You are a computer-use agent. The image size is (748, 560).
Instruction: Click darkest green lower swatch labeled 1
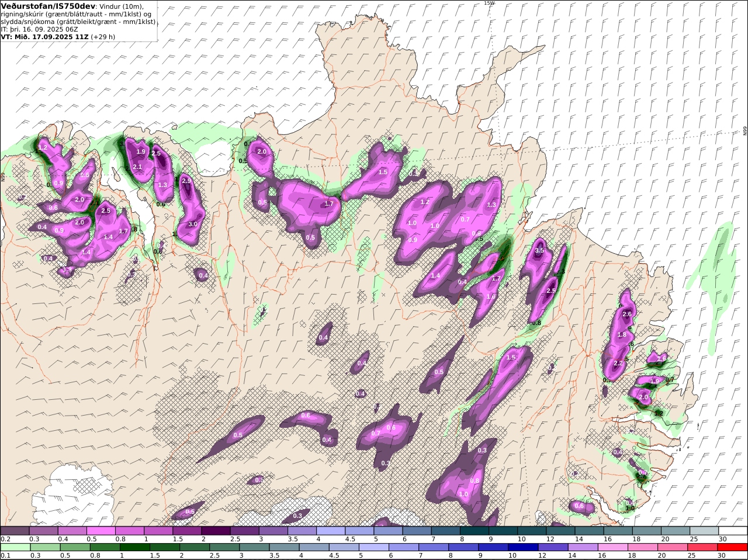134,548
